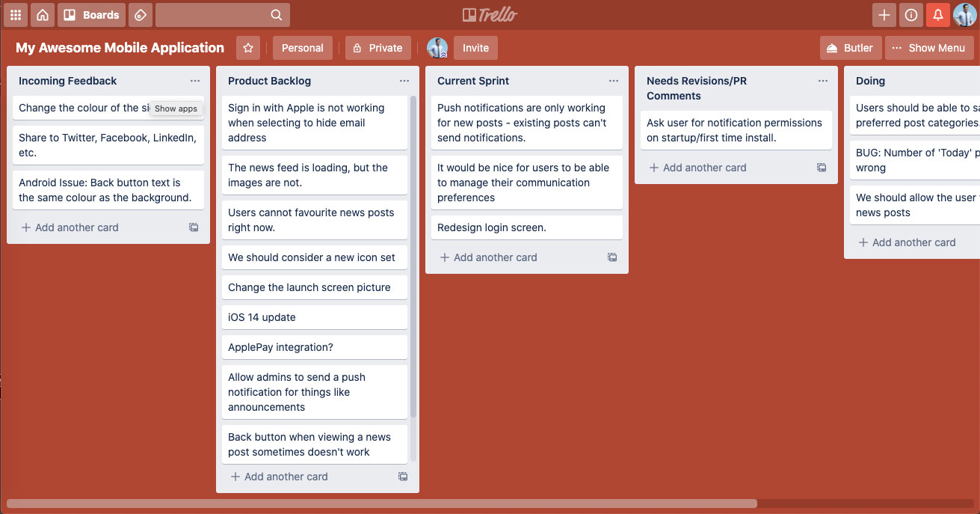980x514 pixels.
Task: Open Sign in with Apple card
Action: pos(315,123)
